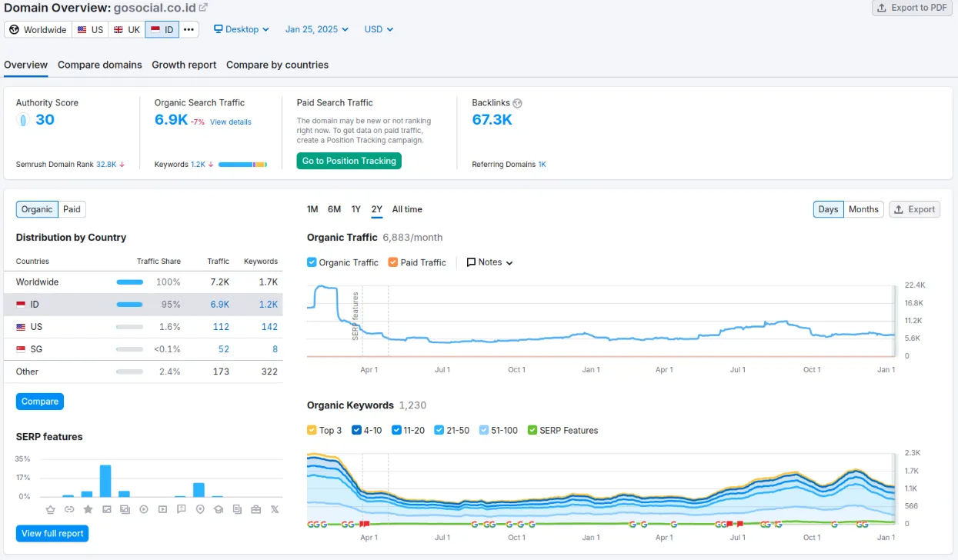The image size is (958, 560).
Task: Select the 1Y time range
Action: (x=356, y=209)
